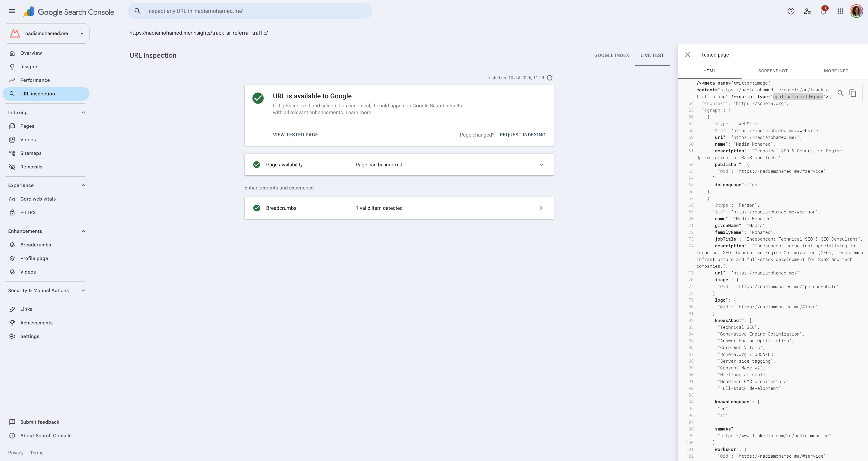868x461 pixels.
Task: Open Removals tool
Action: click(x=46, y=167)
